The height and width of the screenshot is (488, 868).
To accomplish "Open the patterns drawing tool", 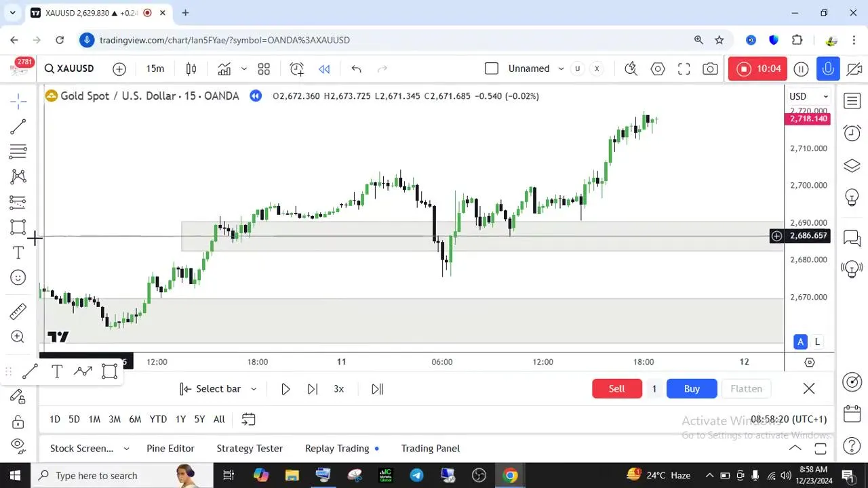I will click(18, 177).
